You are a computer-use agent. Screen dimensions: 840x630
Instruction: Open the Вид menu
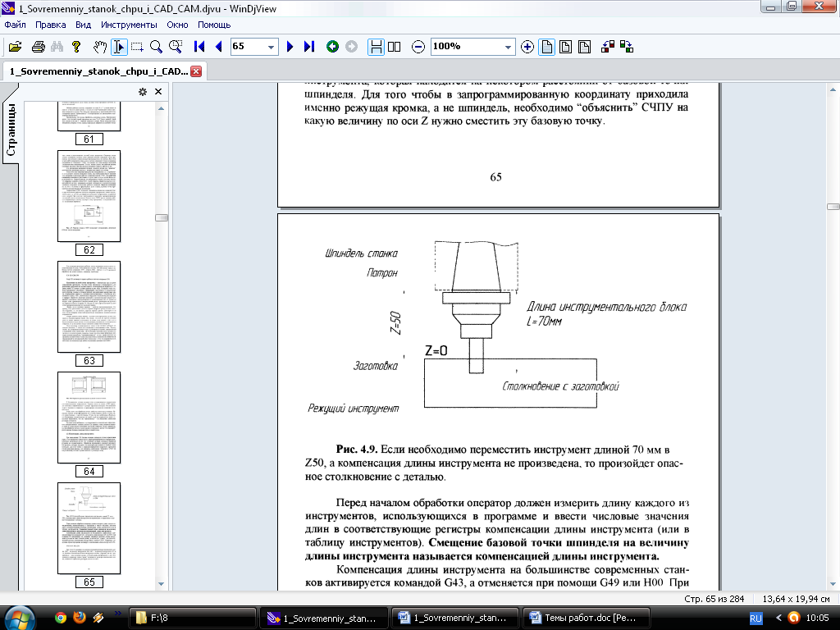point(83,25)
